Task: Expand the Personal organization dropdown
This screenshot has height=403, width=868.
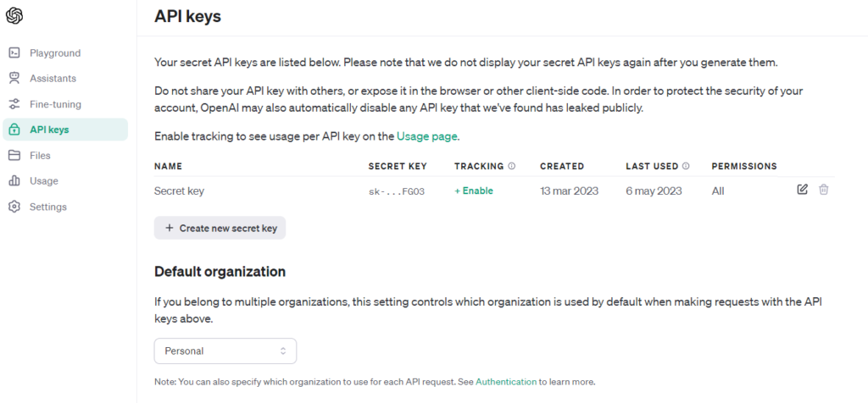Action: pos(225,351)
